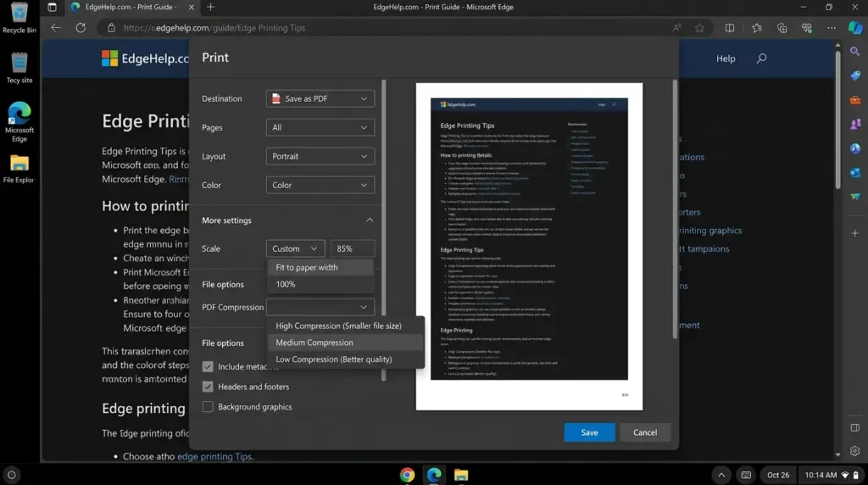Open File Explorer desktop shortcut
Viewport: 868px width, 485px height.
coord(19,169)
